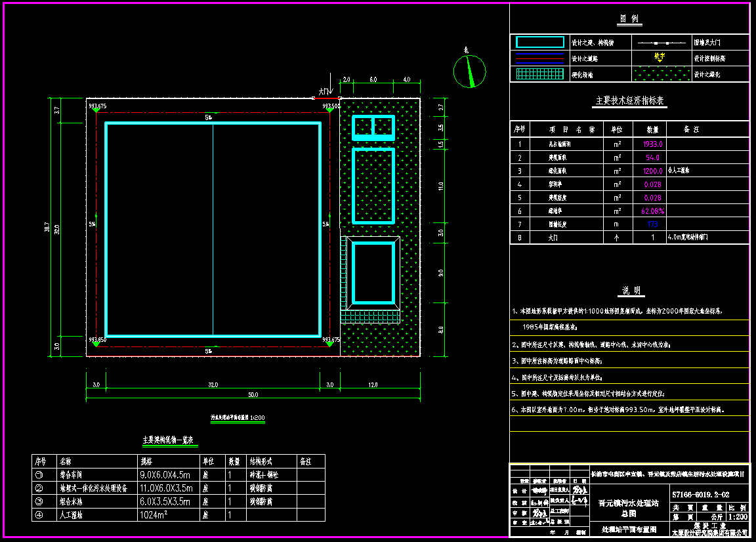Select the 1:200 scale cell in title block
756x542 pixels.
pos(738,517)
